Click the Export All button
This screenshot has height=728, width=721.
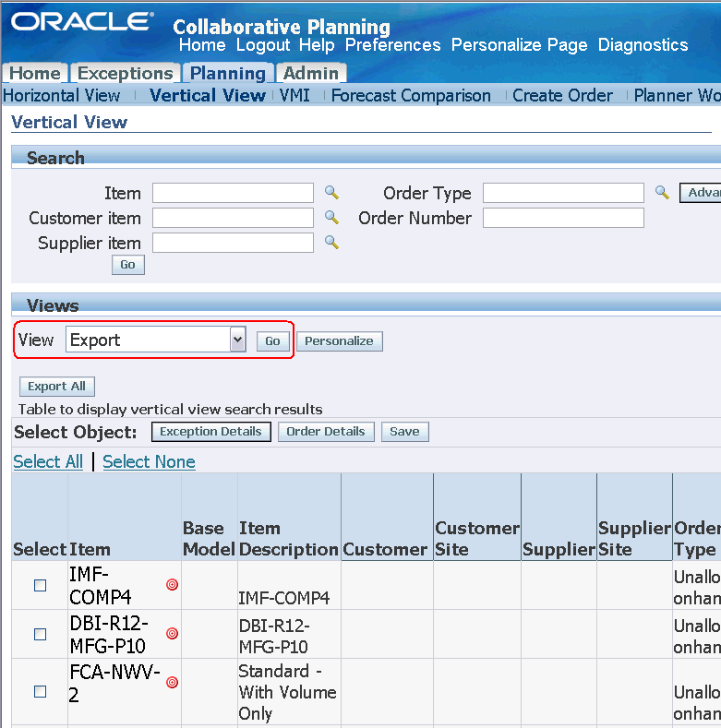pos(56,387)
